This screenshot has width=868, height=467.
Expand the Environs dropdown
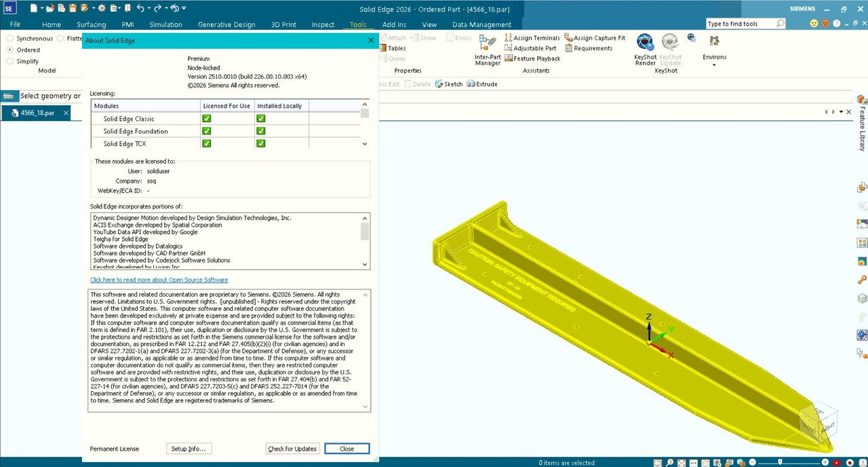click(x=714, y=64)
